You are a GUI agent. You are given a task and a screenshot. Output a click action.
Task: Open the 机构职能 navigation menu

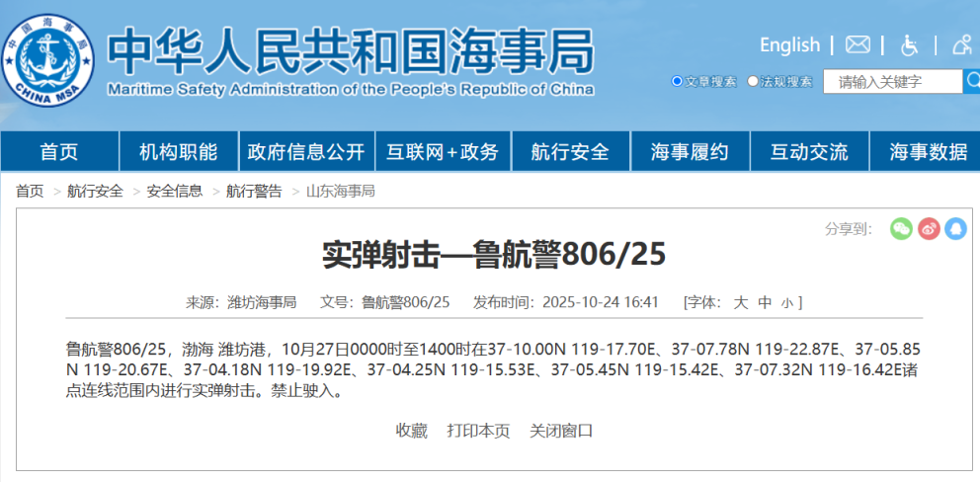pyautogui.click(x=178, y=152)
